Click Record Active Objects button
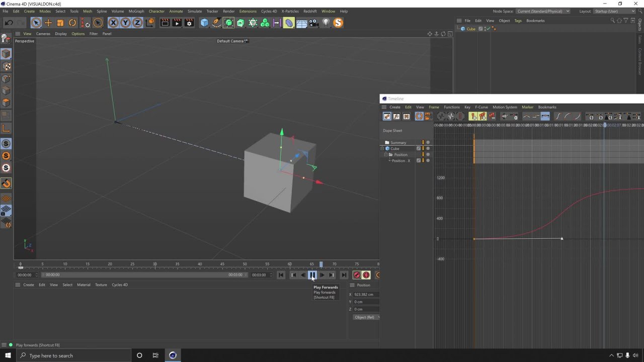 click(x=357, y=275)
